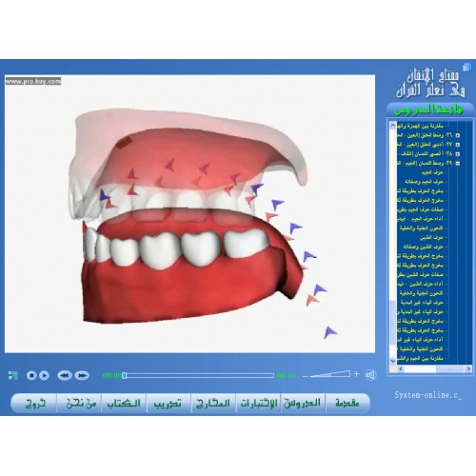Decrease volume with minus icon
476x476 pixels.
(306, 376)
